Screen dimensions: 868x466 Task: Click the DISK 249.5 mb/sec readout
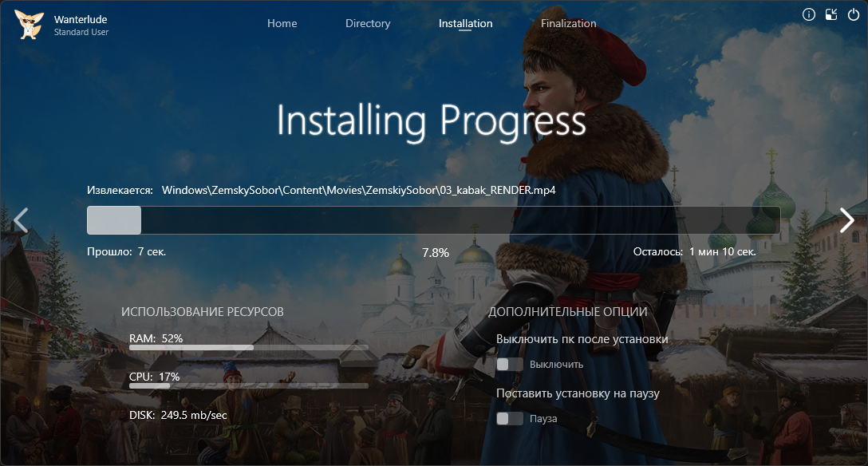tap(178, 415)
